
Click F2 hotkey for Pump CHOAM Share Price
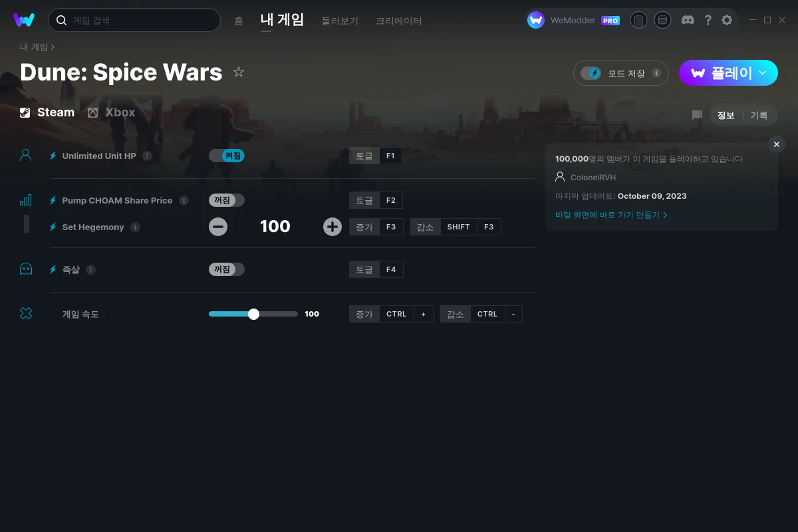click(390, 200)
